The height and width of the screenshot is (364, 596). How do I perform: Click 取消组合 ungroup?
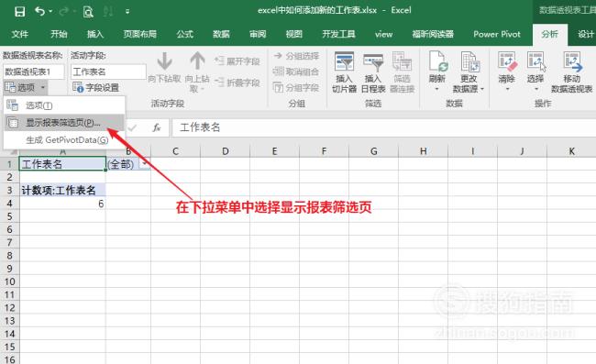[296, 72]
